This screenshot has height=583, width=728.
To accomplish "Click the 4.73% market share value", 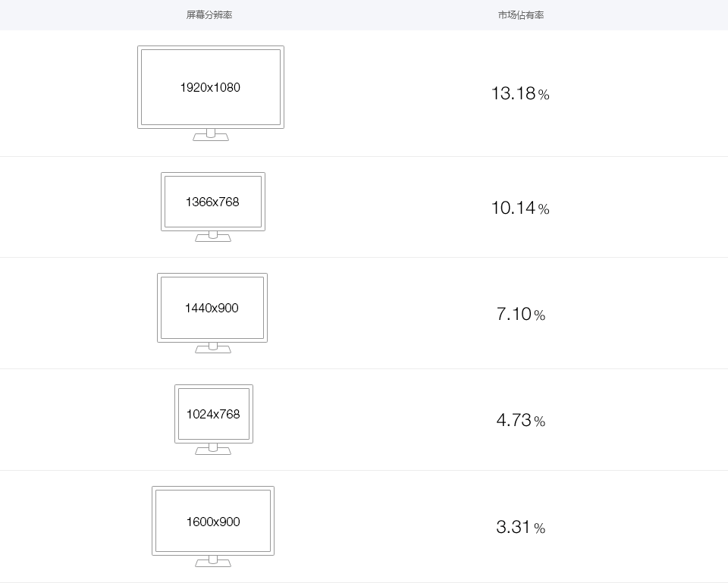I will click(x=520, y=420).
